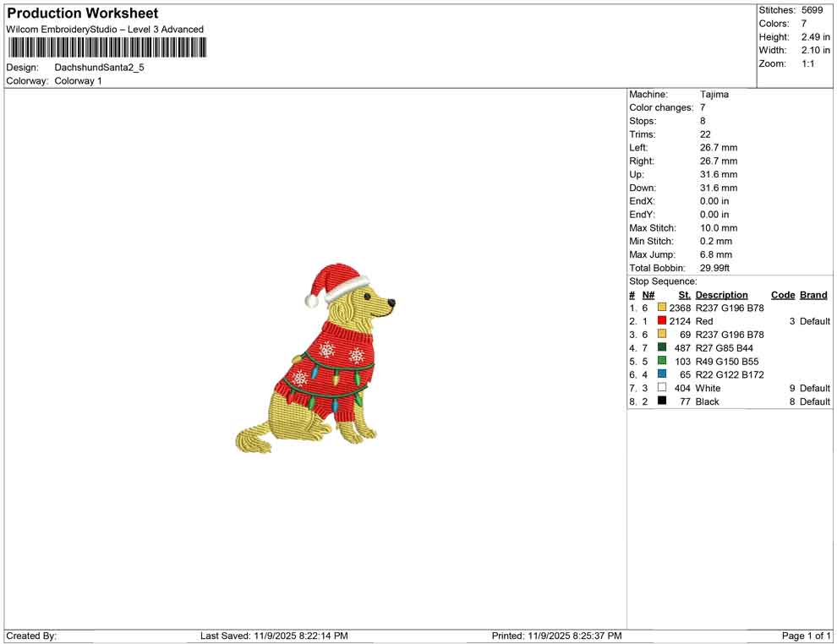Click the N# column header
The height and width of the screenshot is (644, 837).
pos(647,294)
